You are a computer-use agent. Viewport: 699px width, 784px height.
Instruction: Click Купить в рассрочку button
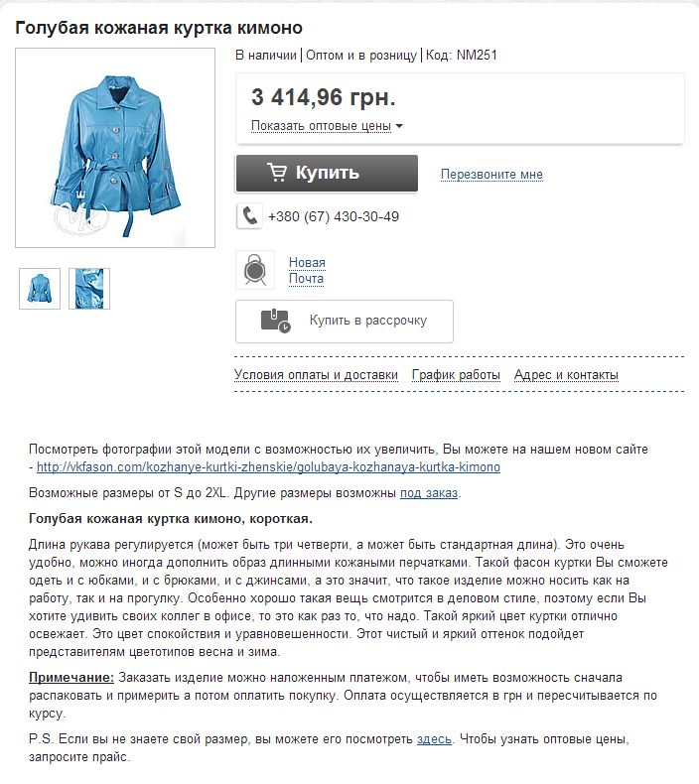345,322
